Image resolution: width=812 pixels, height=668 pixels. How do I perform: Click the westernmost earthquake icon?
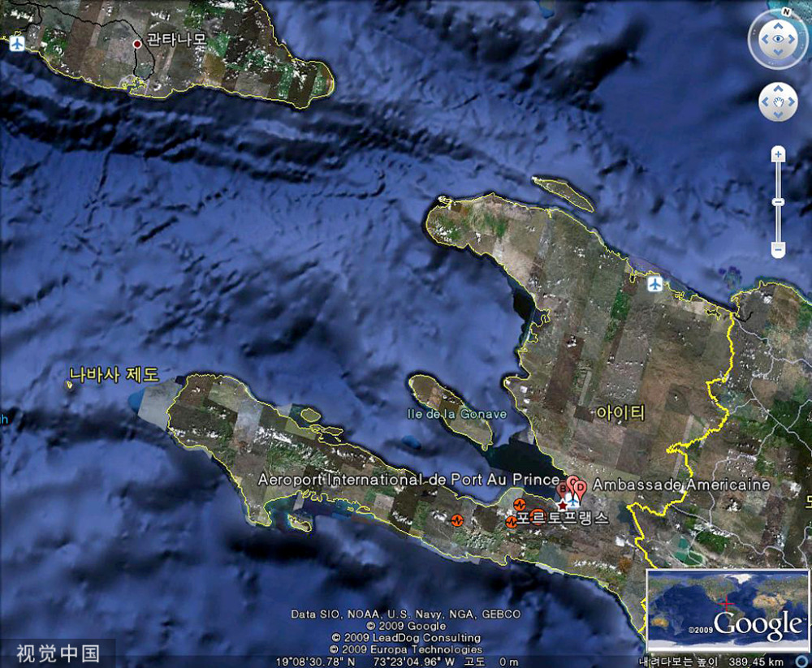(456, 520)
